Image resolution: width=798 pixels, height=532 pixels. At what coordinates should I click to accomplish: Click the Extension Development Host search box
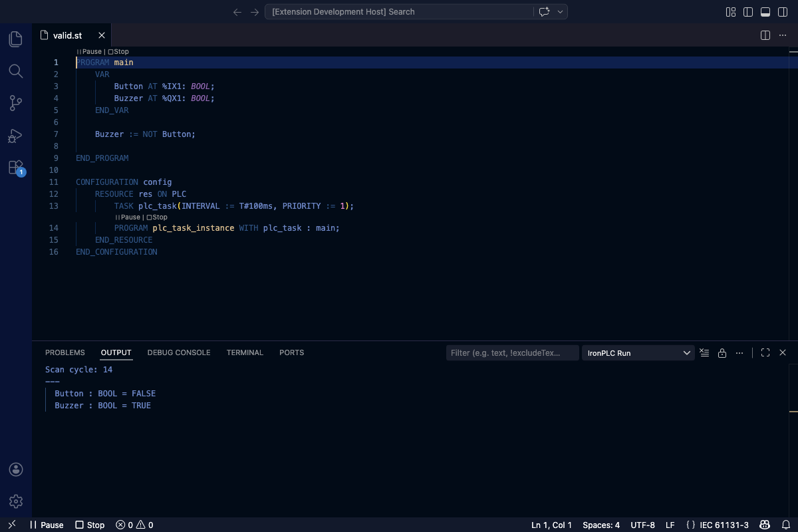pos(400,12)
